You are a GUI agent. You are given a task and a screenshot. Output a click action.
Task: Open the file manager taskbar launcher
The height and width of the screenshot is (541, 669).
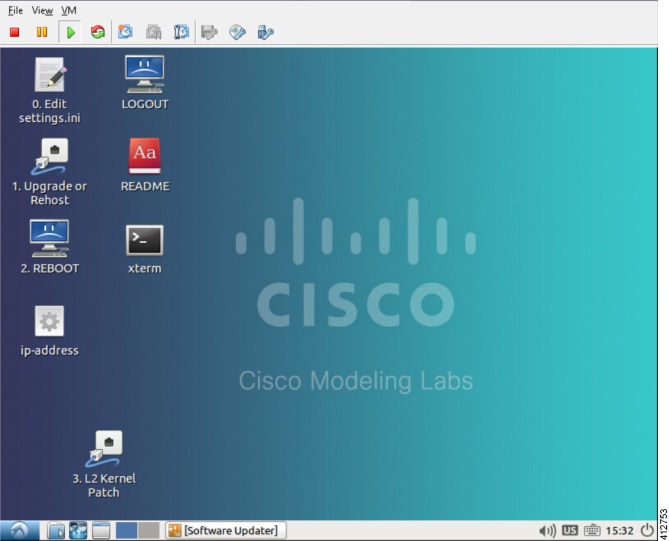[x=55, y=531]
